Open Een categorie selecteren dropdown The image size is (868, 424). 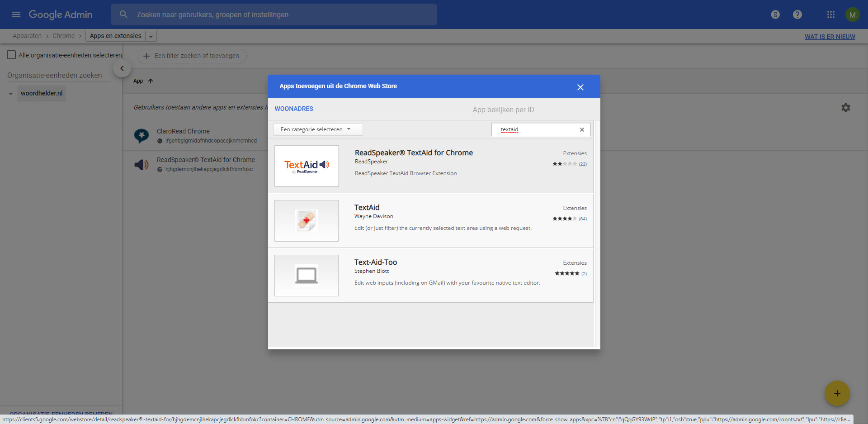click(x=318, y=129)
